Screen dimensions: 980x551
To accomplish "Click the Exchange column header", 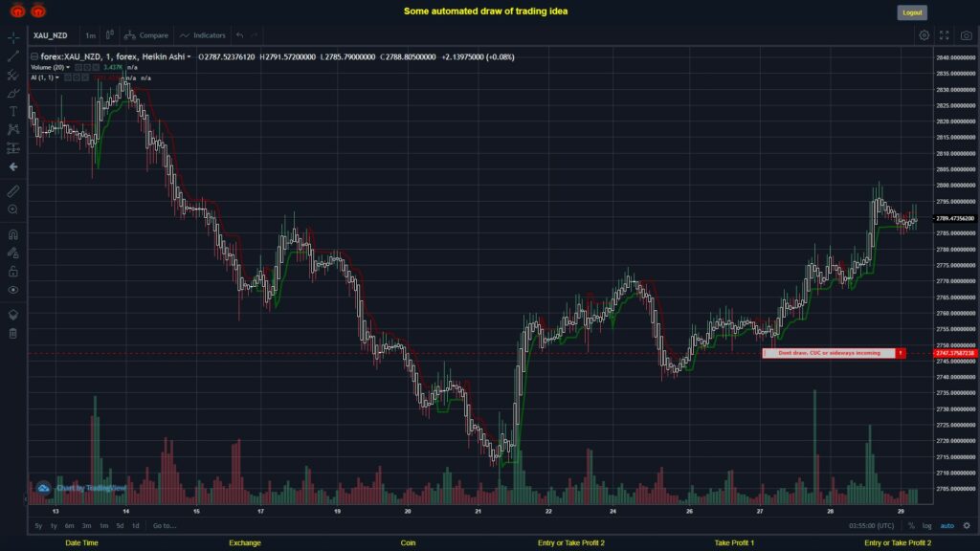I will [x=244, y=543].
